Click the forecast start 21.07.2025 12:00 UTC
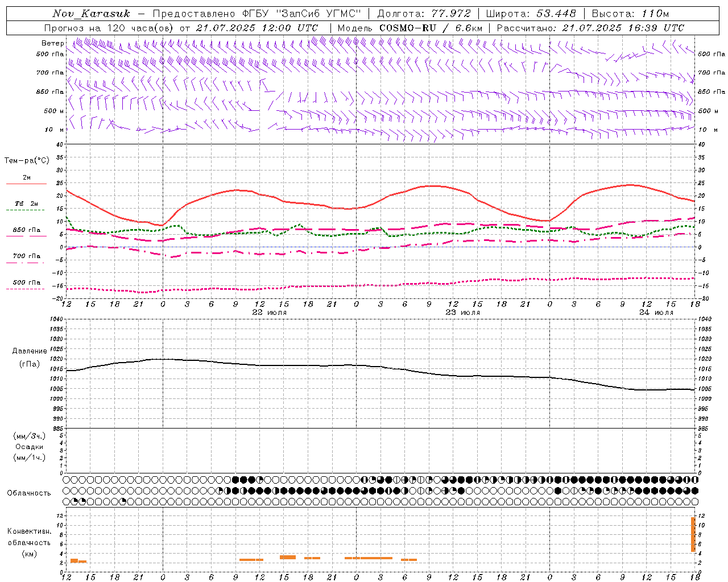Image resolution: width=728 pixels, height=582 pixels. point(257,28)
